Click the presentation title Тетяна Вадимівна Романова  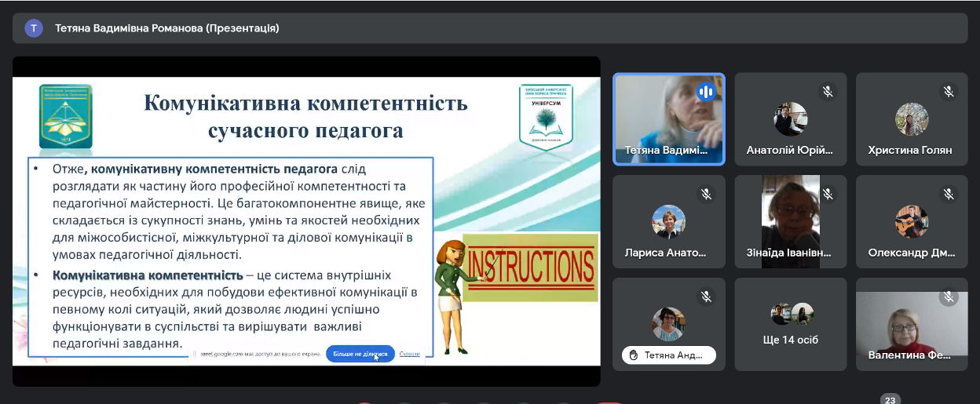point(167,28)
